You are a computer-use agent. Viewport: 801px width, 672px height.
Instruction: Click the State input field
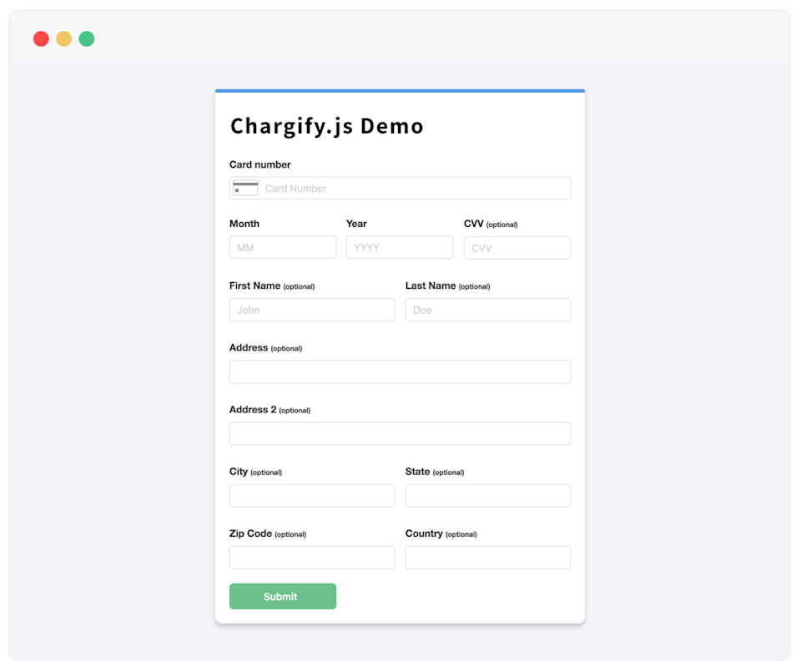click(x=488, y=496)
